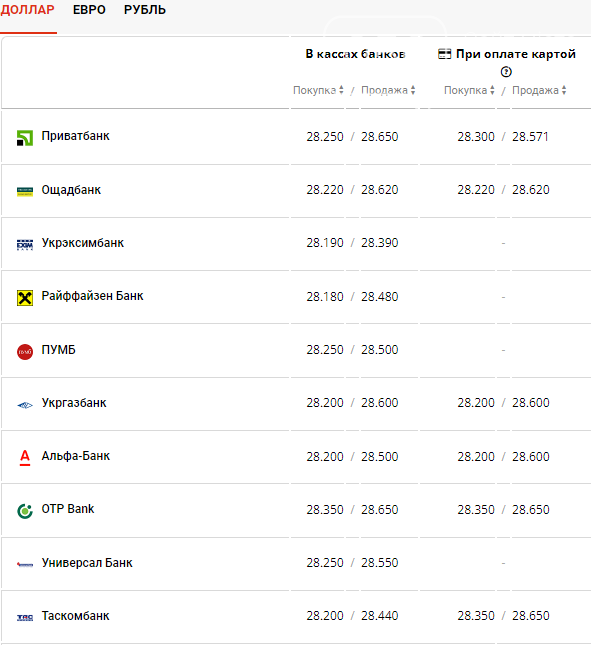Click the Ощадбанк logo icon

25,191
